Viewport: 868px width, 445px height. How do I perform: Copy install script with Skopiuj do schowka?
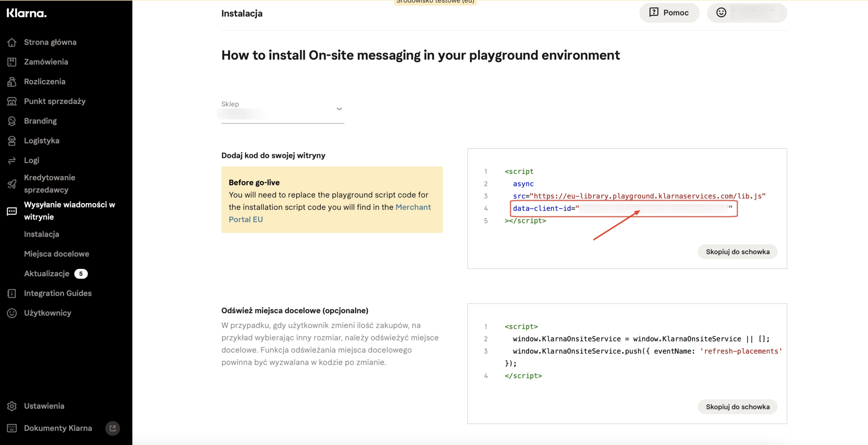(x=738, y=252)
